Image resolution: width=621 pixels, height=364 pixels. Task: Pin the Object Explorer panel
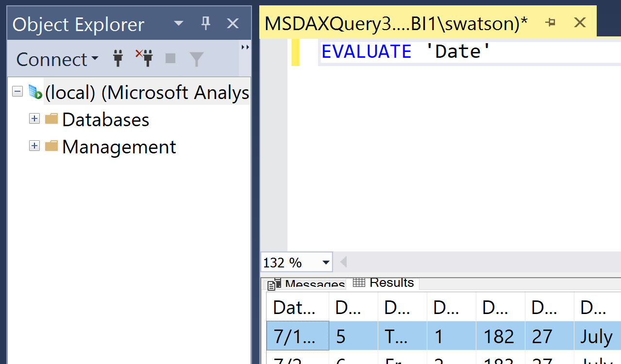tap(205, 23)
